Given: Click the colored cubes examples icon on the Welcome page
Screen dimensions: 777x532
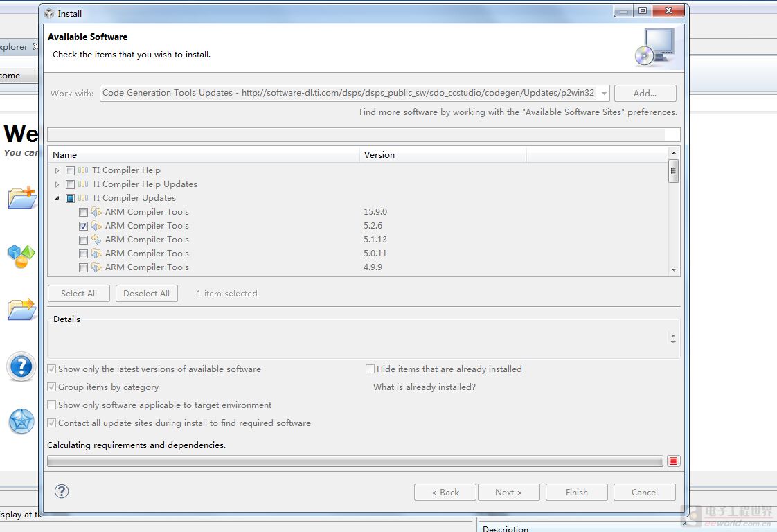Looking at the screenshot, I should click(x=21, y=256).
